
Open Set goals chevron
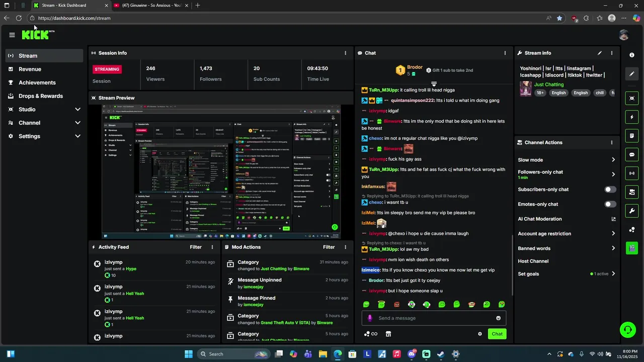pyautogui.click(x=613, y=274)
